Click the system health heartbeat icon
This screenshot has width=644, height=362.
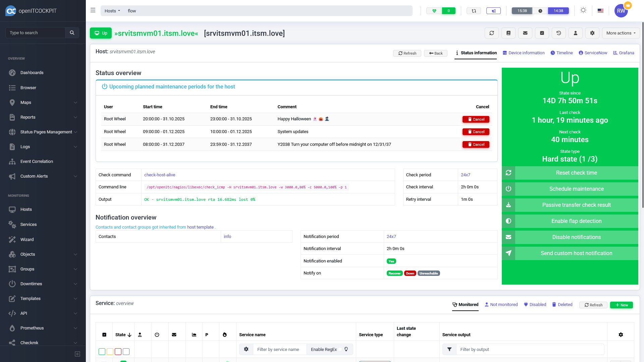(x=434, y=11)
